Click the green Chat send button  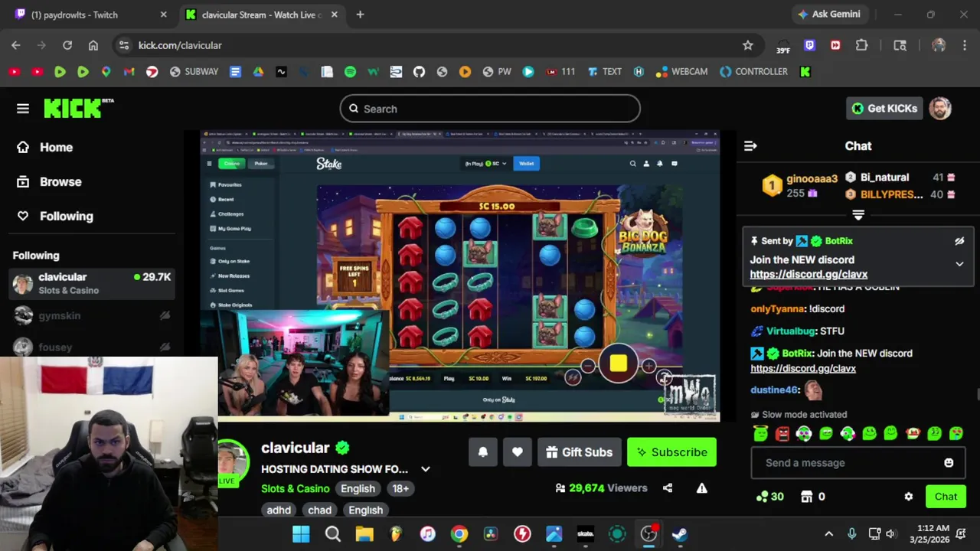[x=946, y=497]
